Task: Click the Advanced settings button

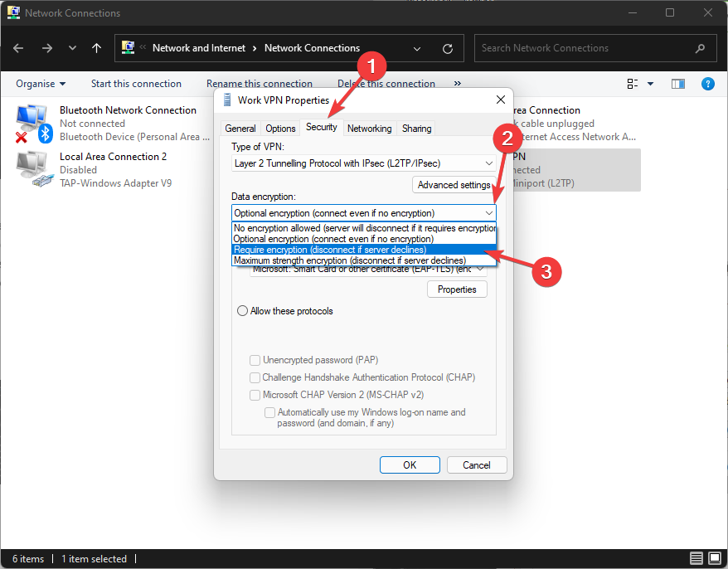Action: click(x=454, y=185)
